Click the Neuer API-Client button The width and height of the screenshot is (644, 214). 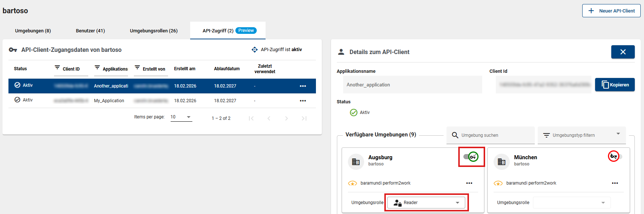pyautogui.click(x=611, y=11)
